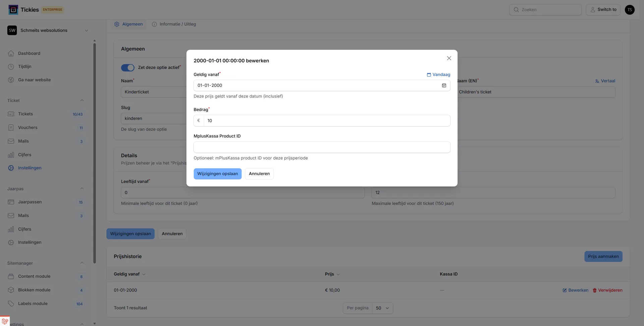The height and width of the screenshot is (326, 644).
Task: Click the MplusKassa Product ID input field
Action: [x=322, y=147]
